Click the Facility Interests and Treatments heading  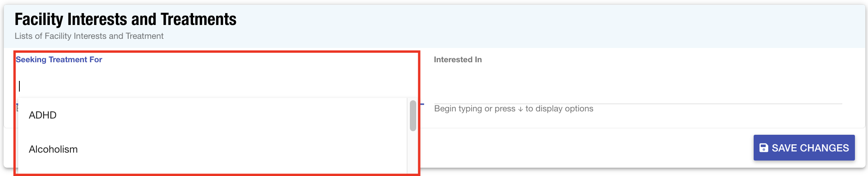coord(125,19)
